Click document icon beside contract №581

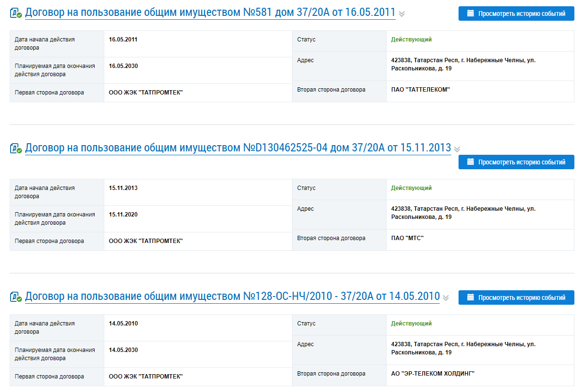16,14
